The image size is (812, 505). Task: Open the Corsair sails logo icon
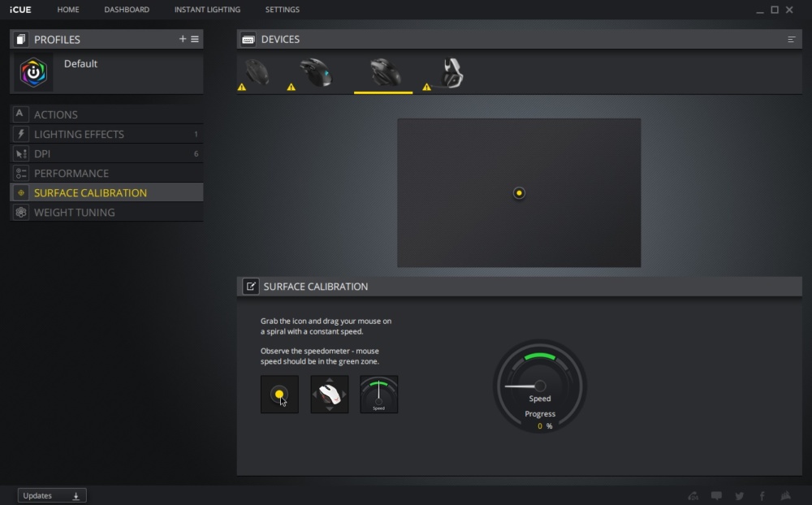pyautogui.click(x=786, y=496)
